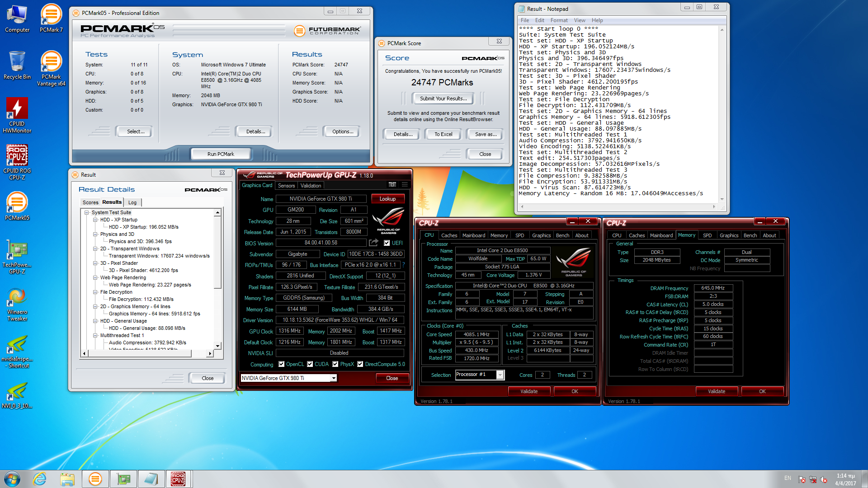Toggle the CUDA checkbox

pos(310,364)
